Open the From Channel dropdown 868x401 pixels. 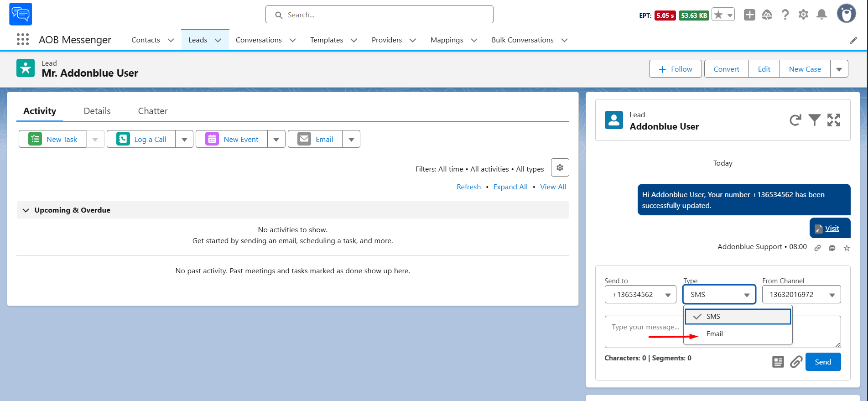801,295
